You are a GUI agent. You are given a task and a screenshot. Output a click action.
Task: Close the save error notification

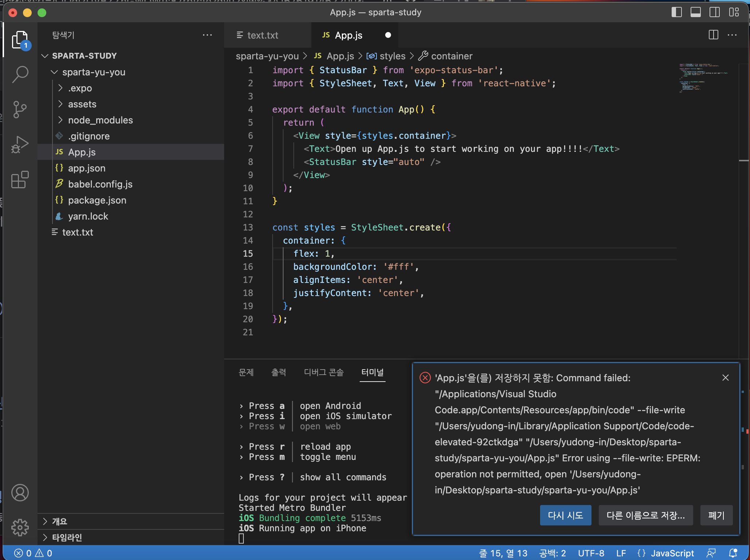click(x=726, y=378)
